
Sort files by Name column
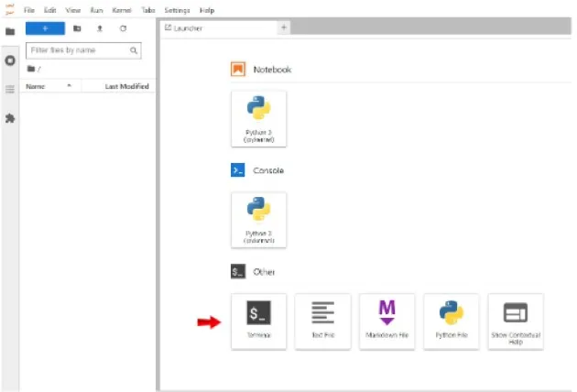coord(50,86)
